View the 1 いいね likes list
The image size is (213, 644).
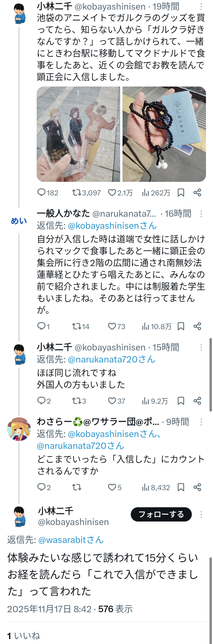tap(23, 636)
